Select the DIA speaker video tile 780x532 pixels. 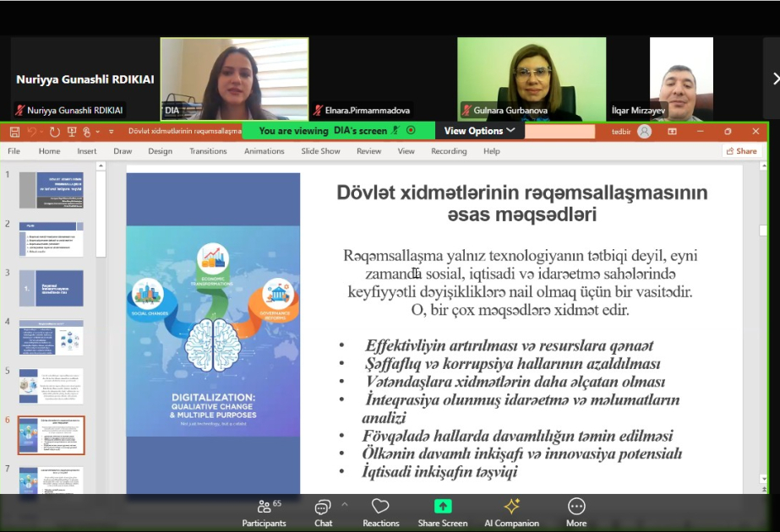pos(234,79)
